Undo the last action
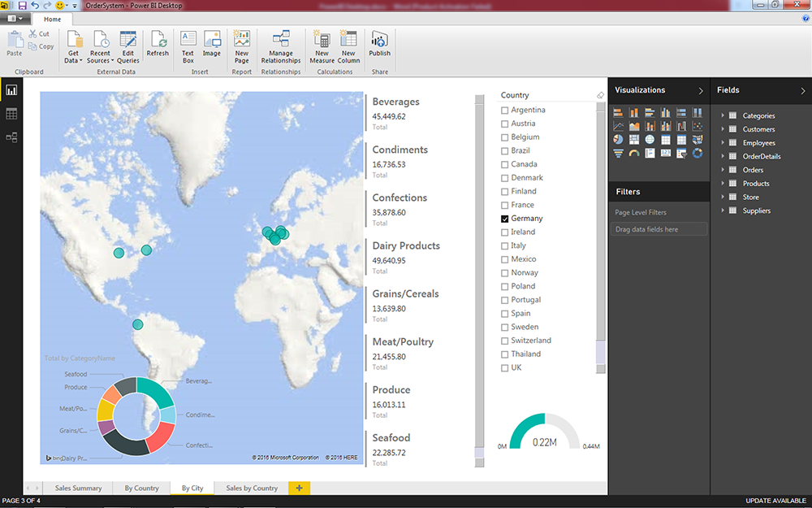This screenshot has width=812, height=508. click(x=35, y=5)
